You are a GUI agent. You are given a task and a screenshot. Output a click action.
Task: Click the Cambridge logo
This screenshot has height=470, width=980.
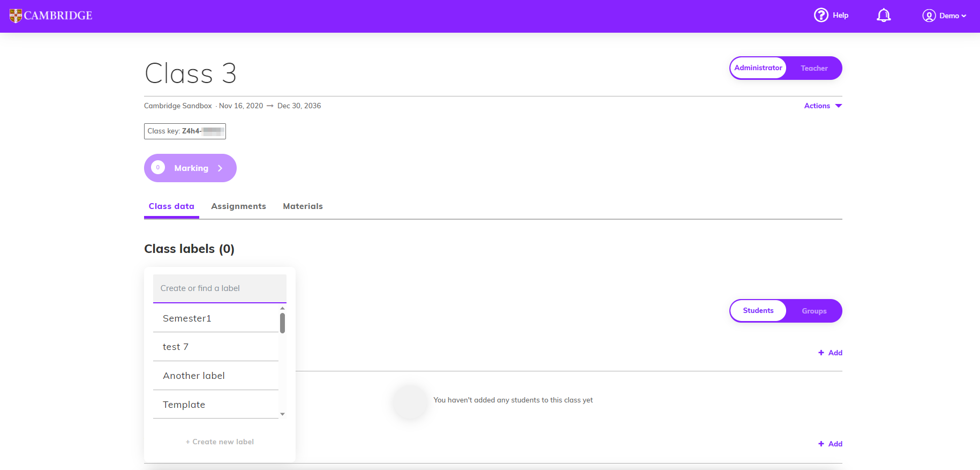[51, 16]
